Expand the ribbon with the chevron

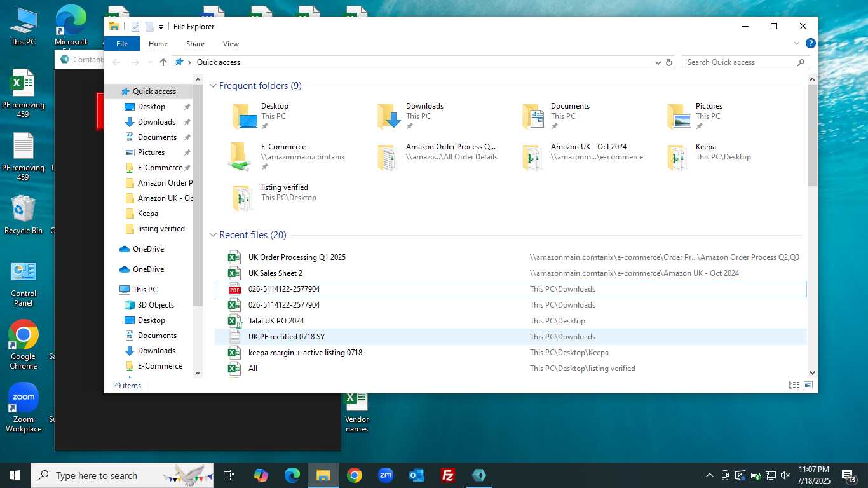[x=797, y=44]
